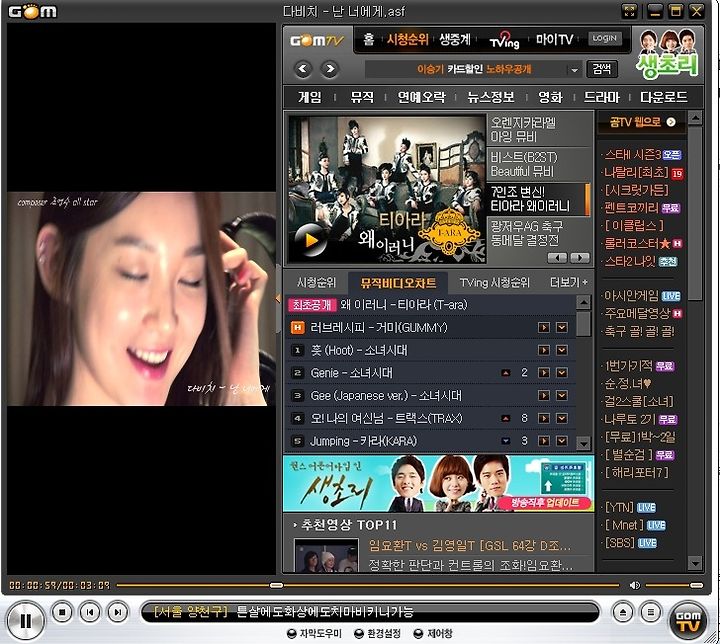Click the eject/open file button
The image size is (720, 644).
click(x=623, y=612)
